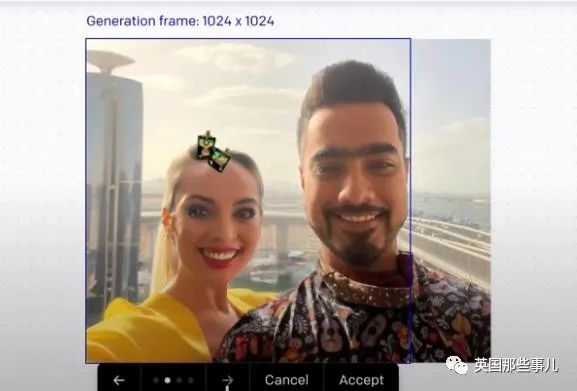The image size is (577, 391).
Task: Select the fourth variation dot
Action: point(191,380)
